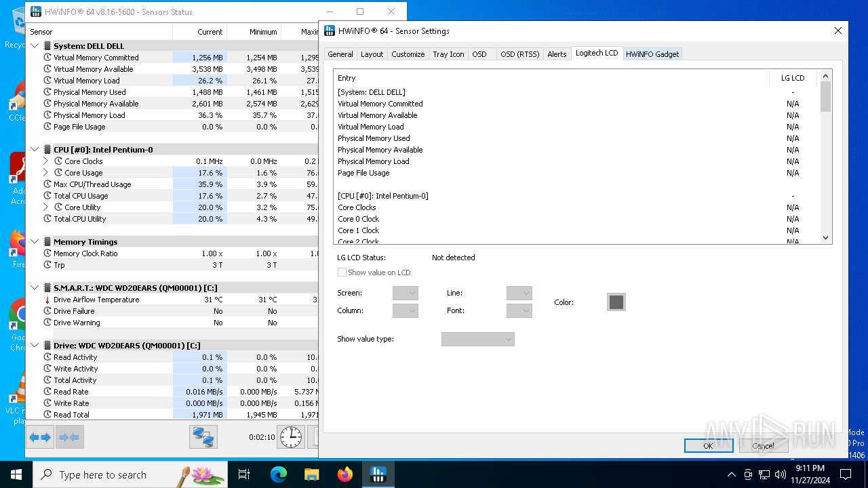The width and height of the screenshot is (868, 488).
Task: Click the Virtual Memory Committed sensor icon
Action: pyautogui.click(x=47, y=58)
